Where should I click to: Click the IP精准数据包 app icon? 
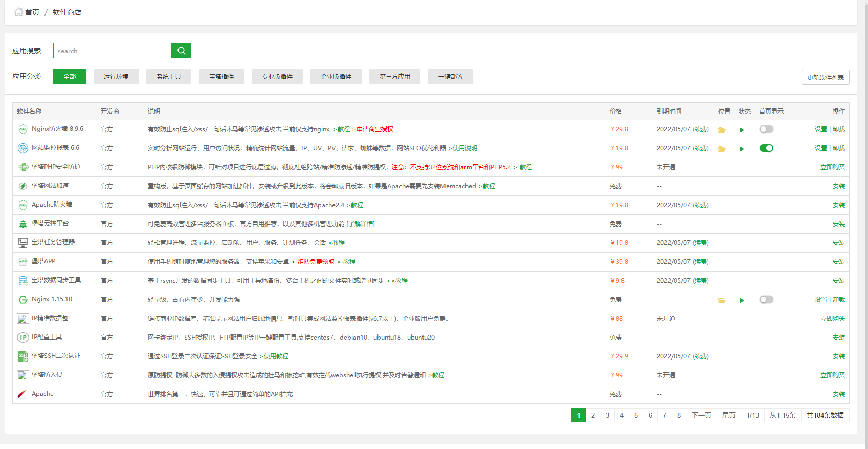coord(23,319)
